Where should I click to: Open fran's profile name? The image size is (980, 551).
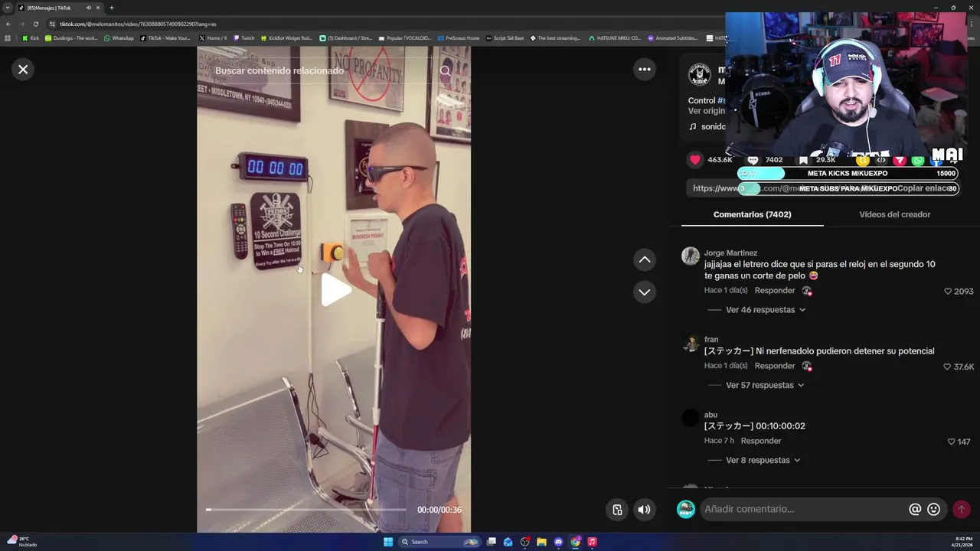tap(711, 339)
